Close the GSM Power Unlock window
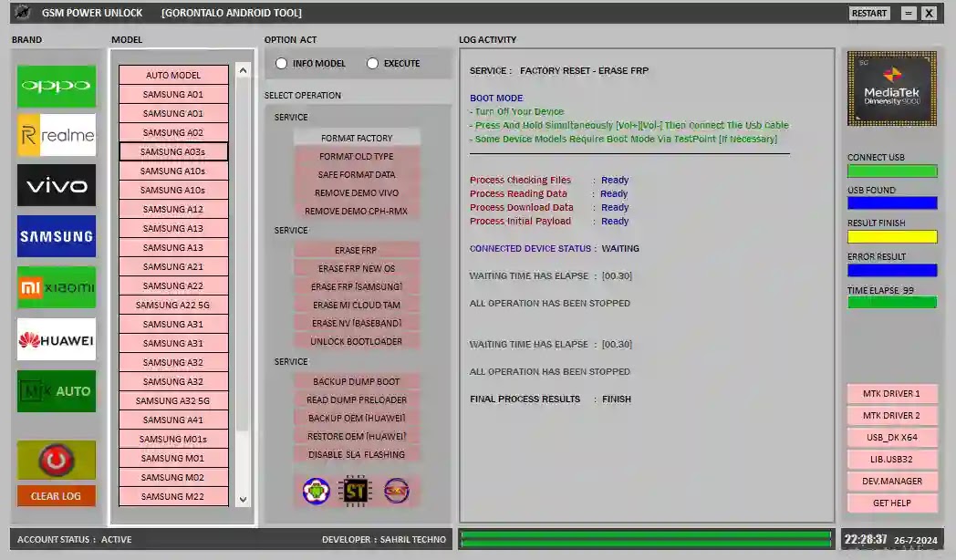 coord(930,13)
